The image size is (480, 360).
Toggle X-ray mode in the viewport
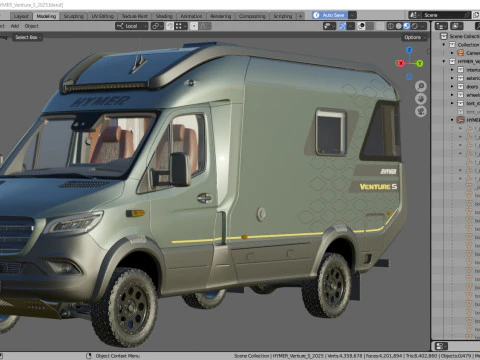(x=380, y=26)
